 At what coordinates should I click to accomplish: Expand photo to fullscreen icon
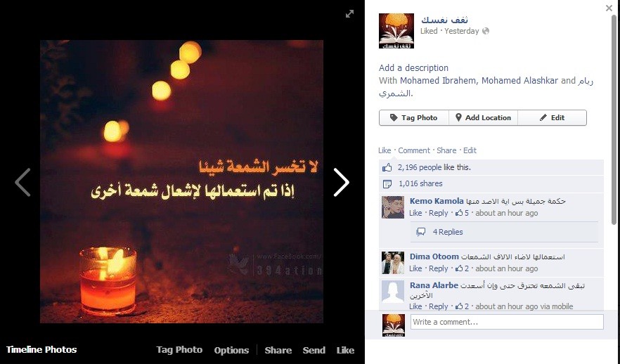pyautogui.click(x=349, y=14)
